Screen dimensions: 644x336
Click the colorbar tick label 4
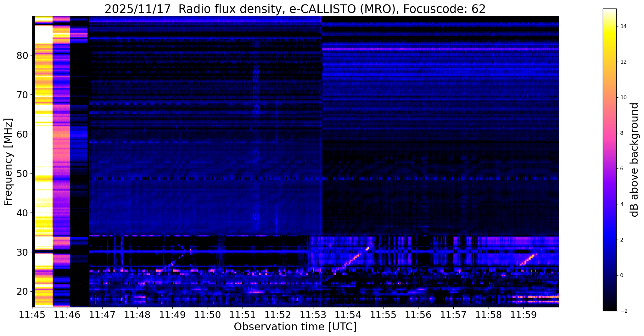tap(621, 204)
